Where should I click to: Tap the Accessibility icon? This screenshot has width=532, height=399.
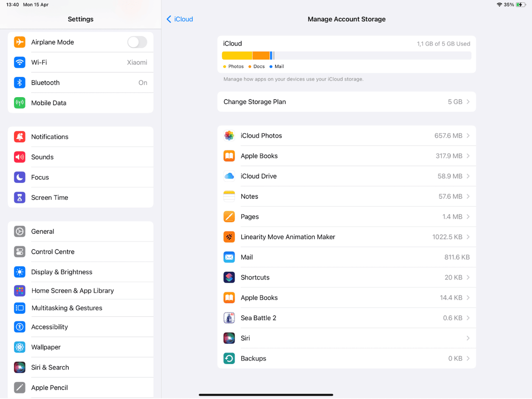[x=20, y=327]
